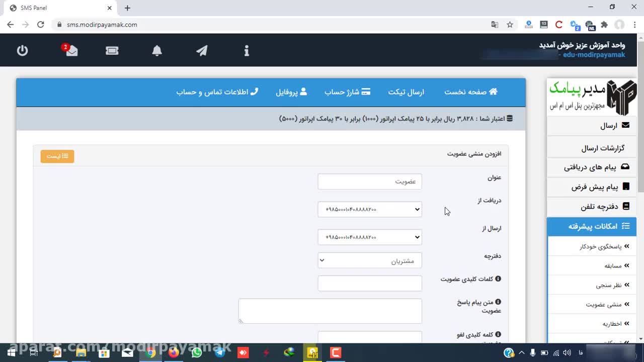Image resolution: width=644 pixels, height=362 pixels.
Task: Expand پیام پیش فرض sidebar menu
Action: click(x=592, y=187)
